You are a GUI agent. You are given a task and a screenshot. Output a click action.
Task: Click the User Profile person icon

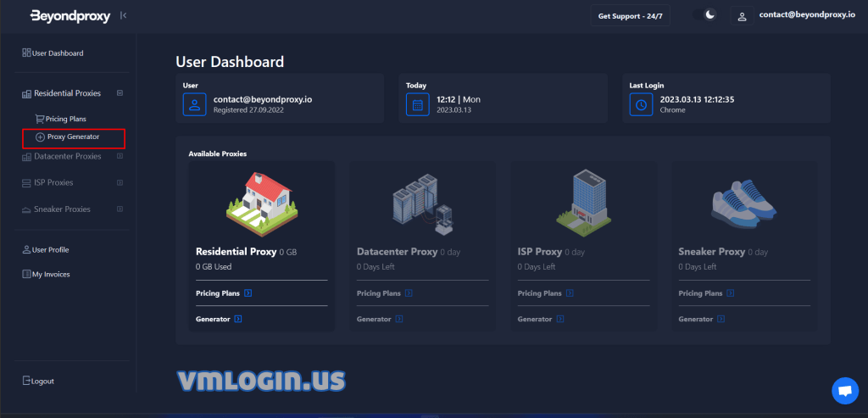(x=26, y=249)
